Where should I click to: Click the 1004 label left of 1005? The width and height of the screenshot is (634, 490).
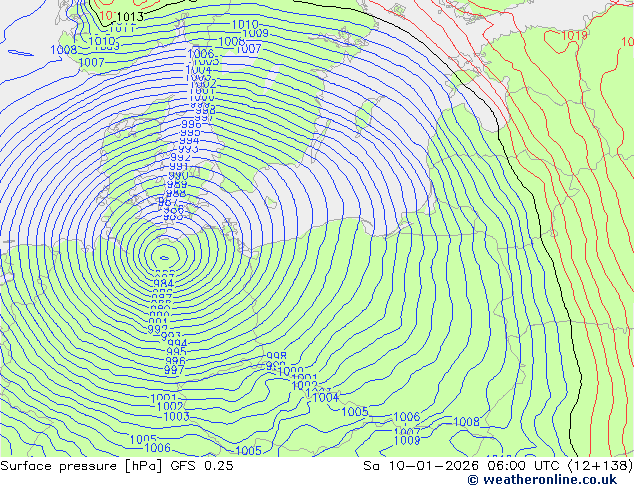(326, 397)
